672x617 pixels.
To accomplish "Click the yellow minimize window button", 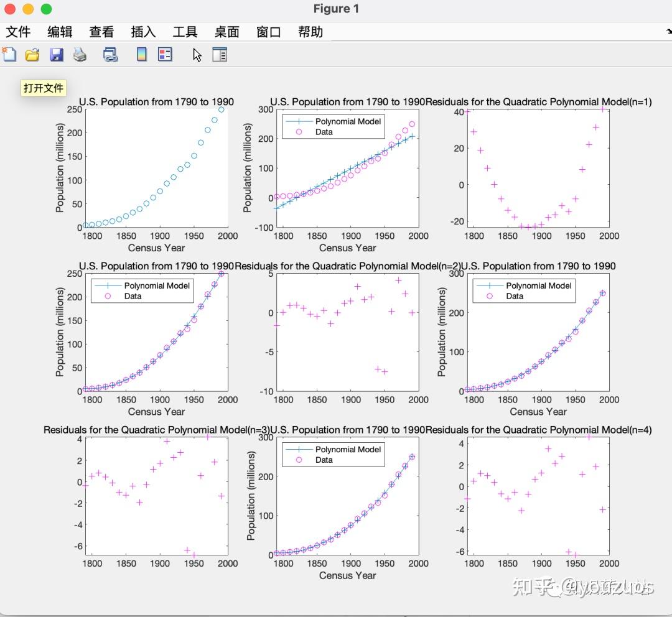I will pos(28,9).
